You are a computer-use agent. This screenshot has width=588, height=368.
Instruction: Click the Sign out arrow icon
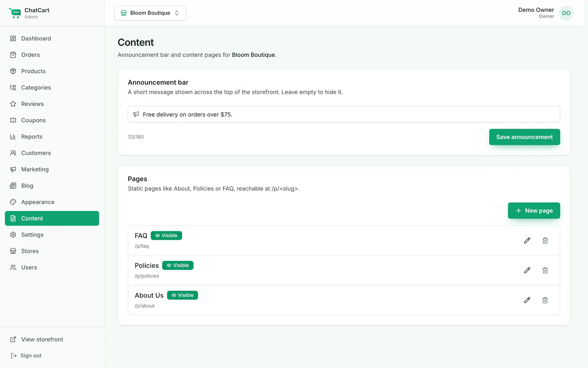(13, 356)
